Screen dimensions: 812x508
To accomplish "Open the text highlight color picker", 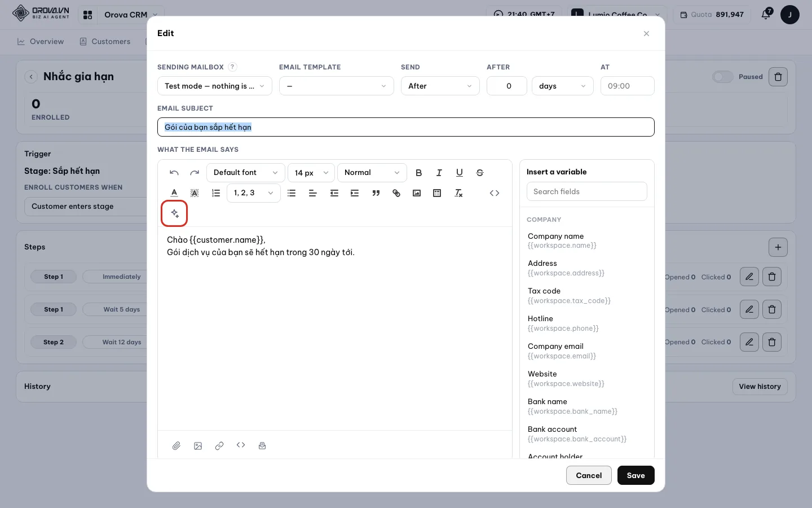I will coord(195,193).
